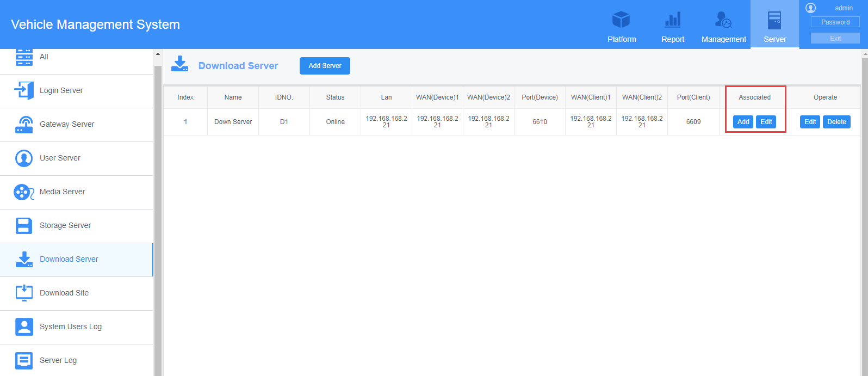
Task: Click the Exit button
Action: [x=835, y=38]
